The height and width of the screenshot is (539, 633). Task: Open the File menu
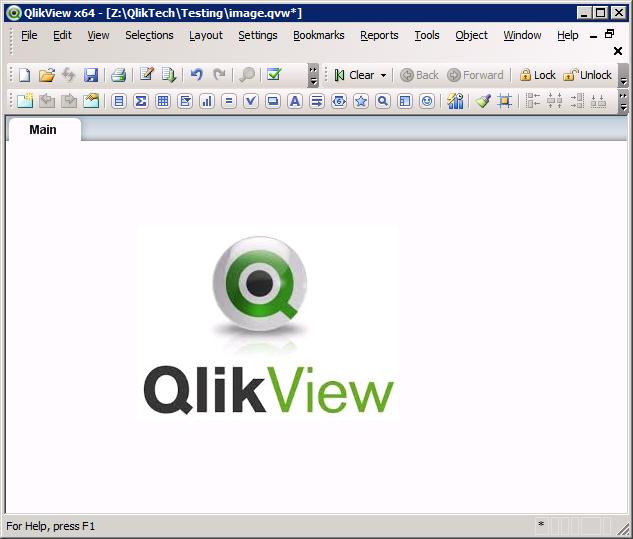point(29,36)
